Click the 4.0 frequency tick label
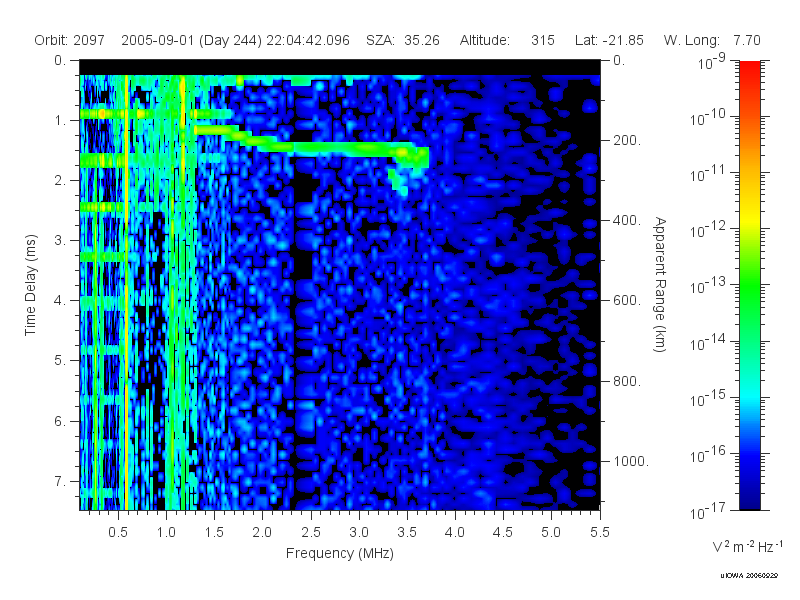800x600 pixels. [455, 532]
